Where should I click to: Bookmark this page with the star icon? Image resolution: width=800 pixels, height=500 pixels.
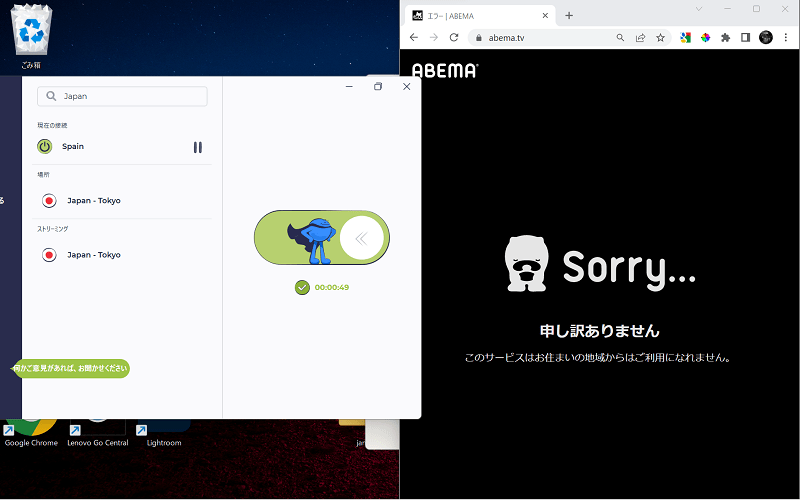click(x=660, y=37)
